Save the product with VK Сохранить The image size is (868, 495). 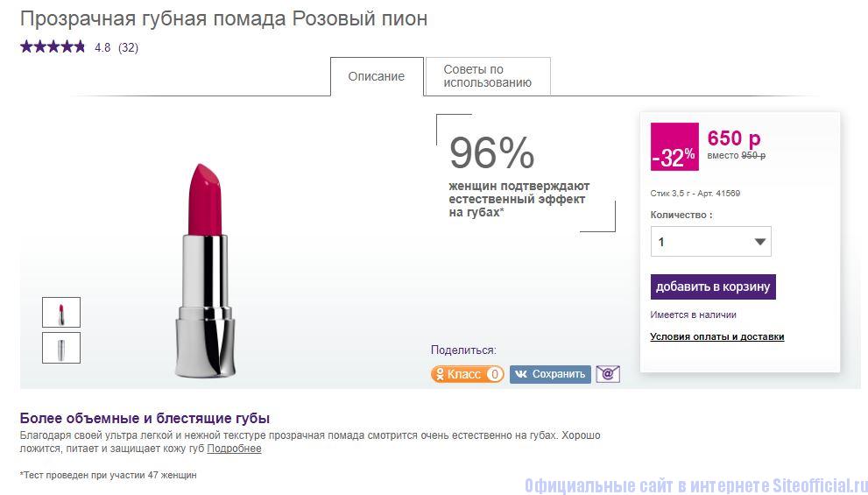coord(550,374)
